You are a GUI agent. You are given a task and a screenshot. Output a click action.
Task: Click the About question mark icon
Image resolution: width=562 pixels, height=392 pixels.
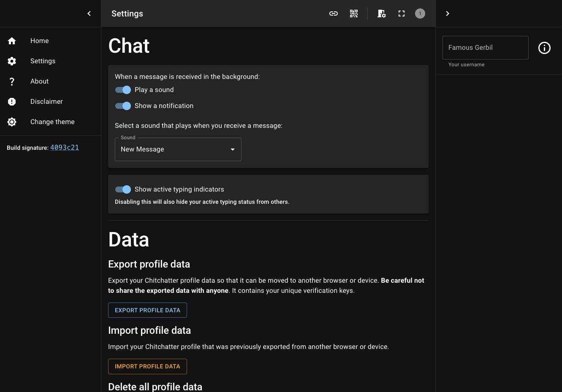tap(12, 81)
